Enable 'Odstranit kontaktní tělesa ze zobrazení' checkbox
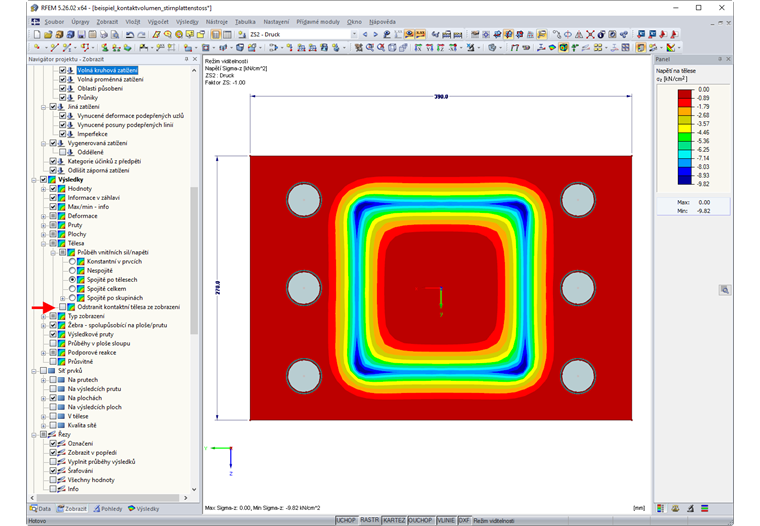Viewport: 760px width, 526px height. [63, 307]
